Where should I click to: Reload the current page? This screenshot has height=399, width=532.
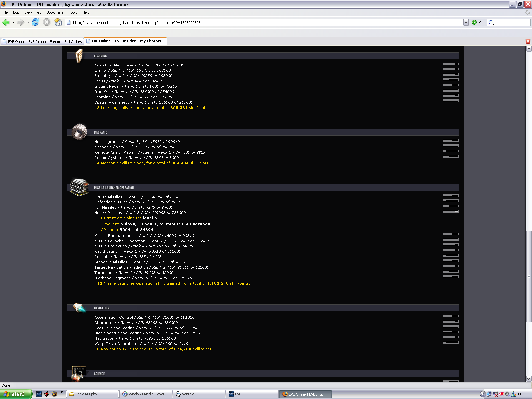tap(35, 22)
